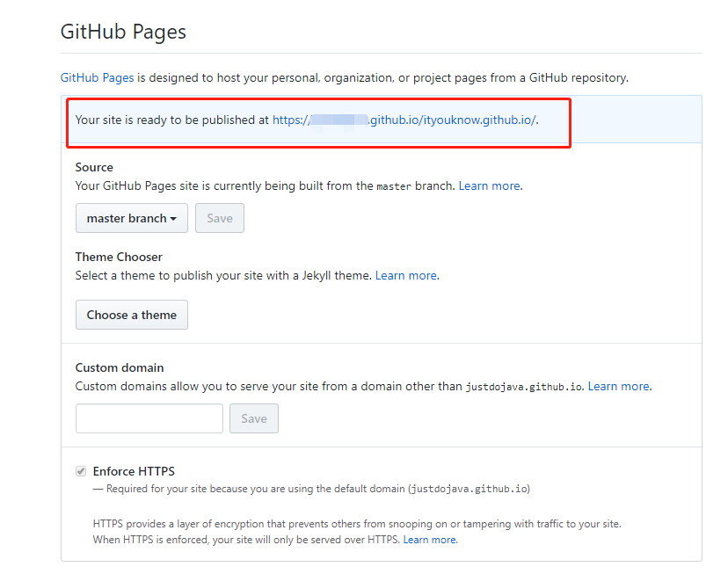Open the GitHub Pages documentation link
The width and height of the screenshot is (728, 574).
pyautogui.click(x=97, y=77)
